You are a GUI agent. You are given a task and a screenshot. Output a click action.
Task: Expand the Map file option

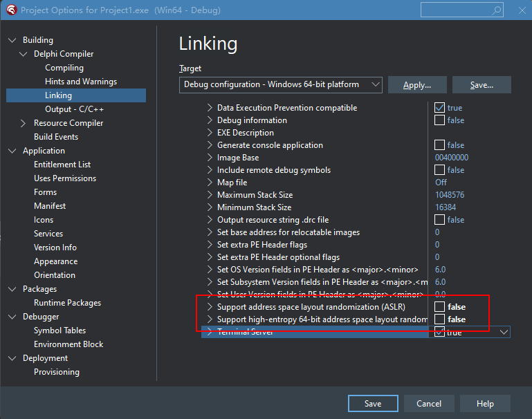[210, 183]
